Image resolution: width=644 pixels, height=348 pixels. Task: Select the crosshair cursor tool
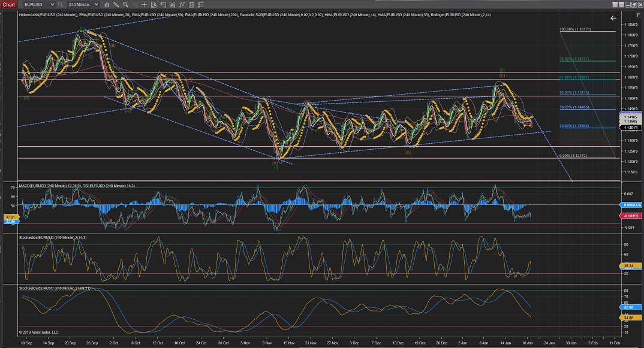(144, 5)
